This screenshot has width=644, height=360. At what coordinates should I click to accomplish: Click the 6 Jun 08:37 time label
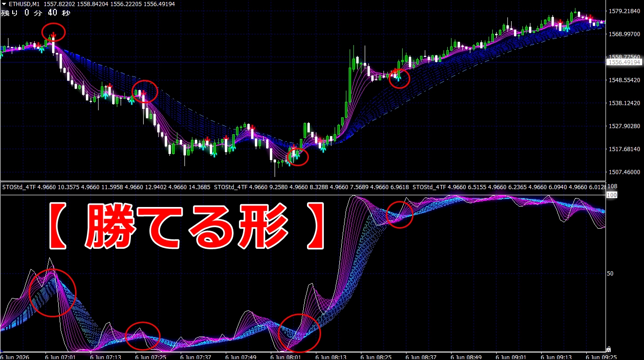pos(422,357)
